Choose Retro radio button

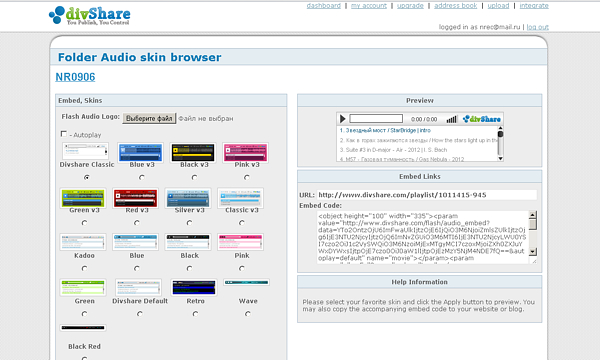[x=196, y=314]
